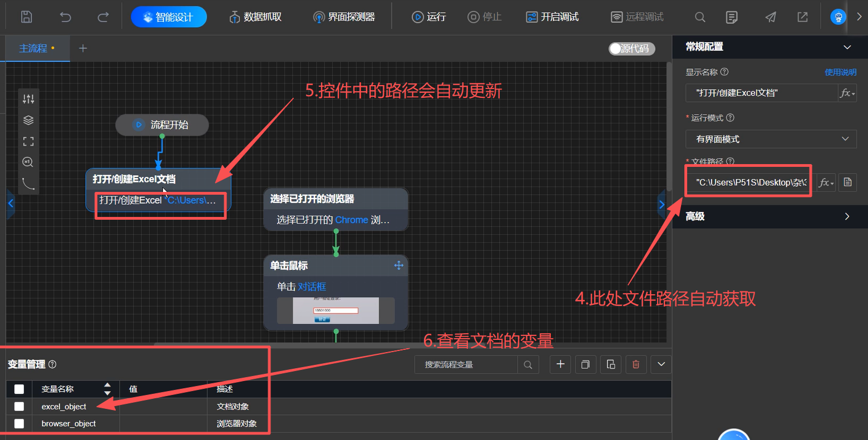
Task: Click the paste variable icon
Action: pyautogui.click(x=611, y=364)
